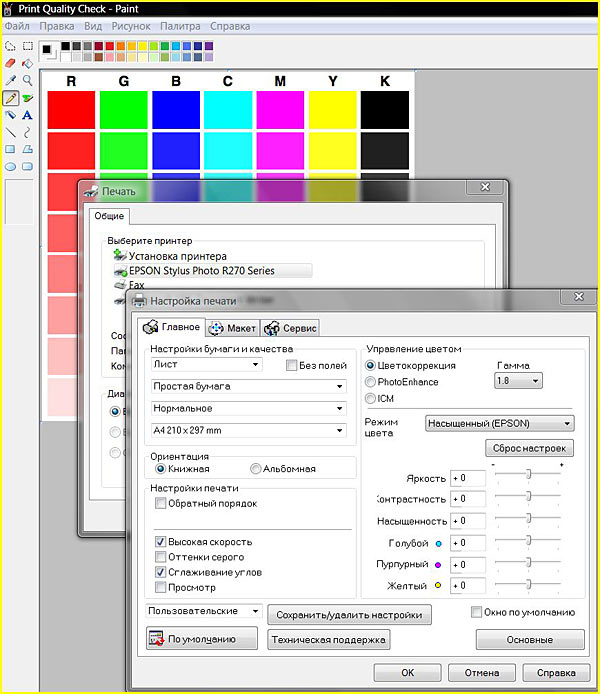Image resolution: width=600 pixels, height=694 pixels.
Task: Enable the Окно по умолчанию checkbox
Action: pyautogui.click(x=476, y=612)
